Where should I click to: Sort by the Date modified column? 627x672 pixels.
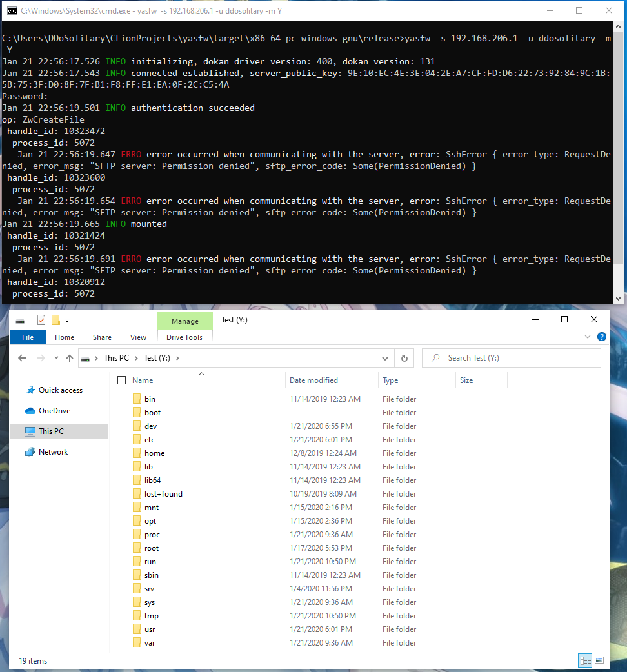coord(313,380)
